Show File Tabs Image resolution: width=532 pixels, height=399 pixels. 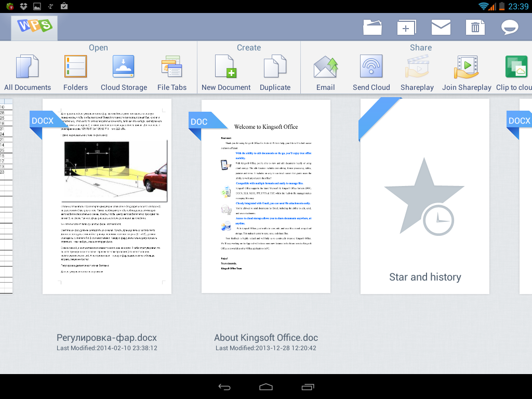click(172, 73)
